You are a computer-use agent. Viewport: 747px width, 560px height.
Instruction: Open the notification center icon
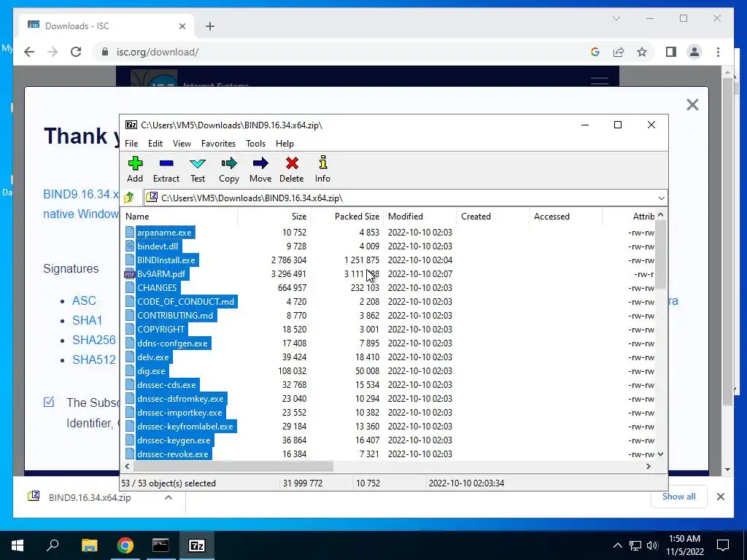pos(723,545)
